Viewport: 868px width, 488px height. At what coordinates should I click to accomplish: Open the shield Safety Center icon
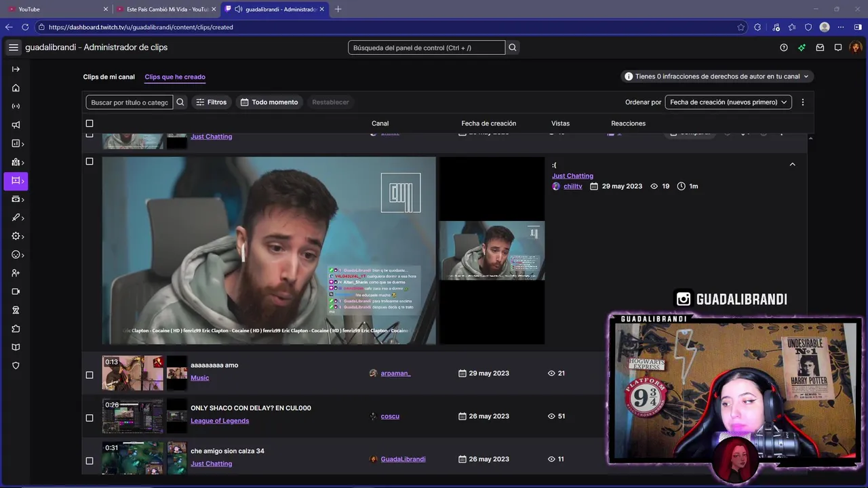tap(16, 365)
